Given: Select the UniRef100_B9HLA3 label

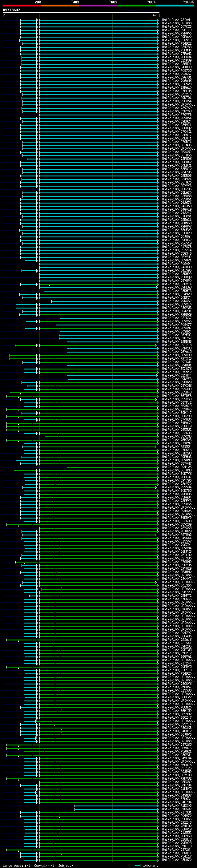Looking at the screenshot, I should (177, 287).
